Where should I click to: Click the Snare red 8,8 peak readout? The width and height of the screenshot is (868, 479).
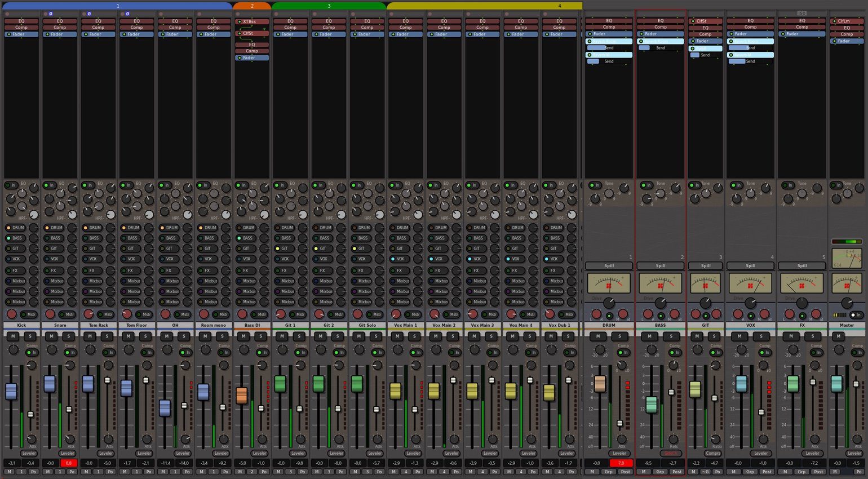tap(69, 463)
